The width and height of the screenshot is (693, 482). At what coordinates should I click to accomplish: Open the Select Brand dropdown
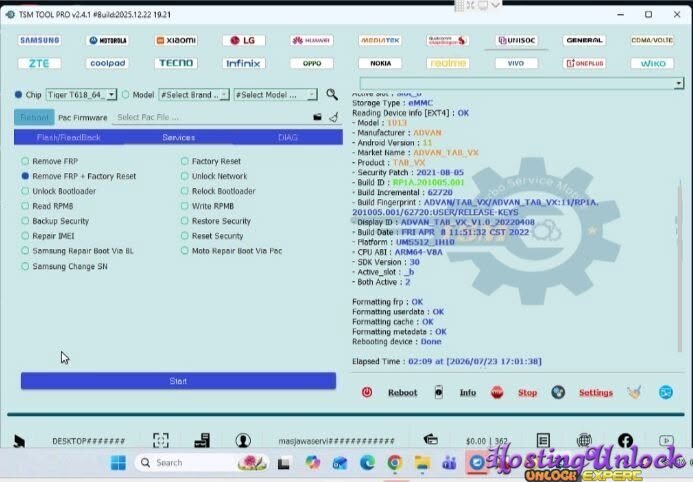coord(194,95)
